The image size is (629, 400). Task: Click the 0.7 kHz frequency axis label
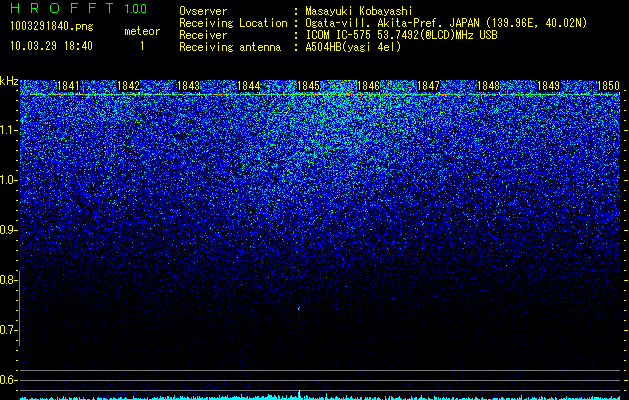pyautogui.click(x=8, y=330)
